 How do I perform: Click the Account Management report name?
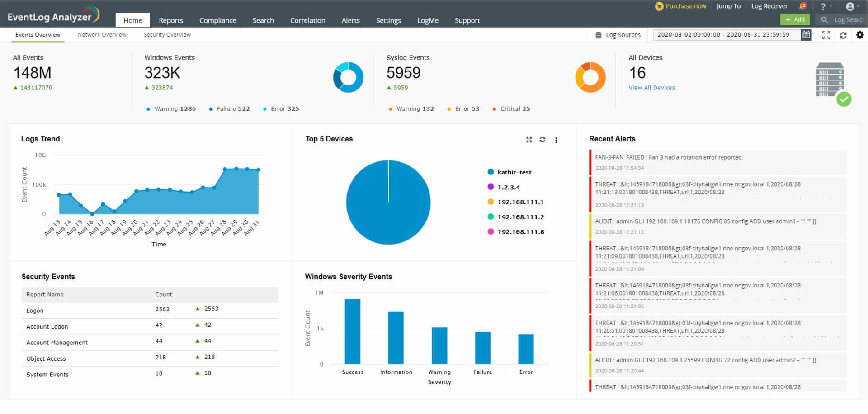(x=57, y=343)
